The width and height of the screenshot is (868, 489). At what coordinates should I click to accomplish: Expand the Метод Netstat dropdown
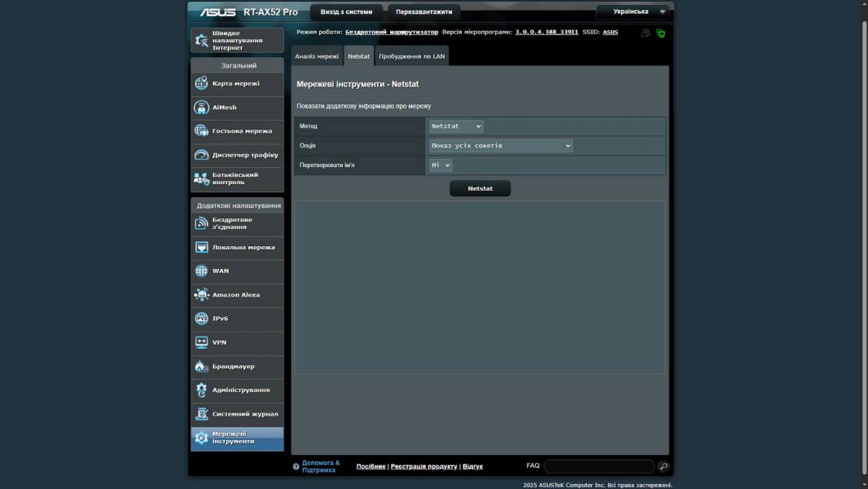point(456,126)
